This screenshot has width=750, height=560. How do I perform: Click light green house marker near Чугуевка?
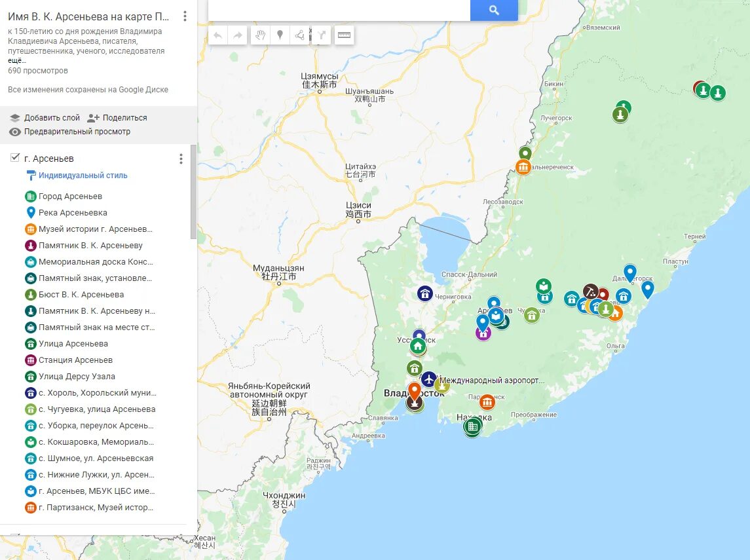coord(531,314)
